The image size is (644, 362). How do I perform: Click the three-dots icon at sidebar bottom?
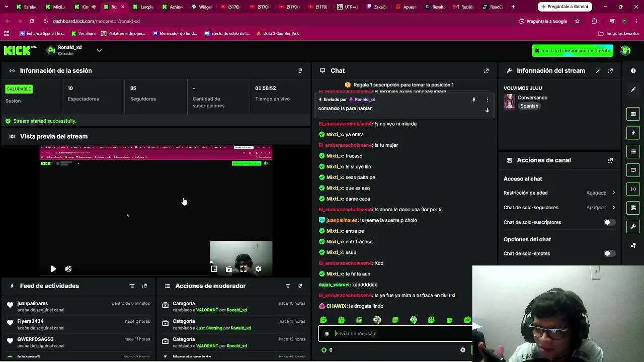633,245
